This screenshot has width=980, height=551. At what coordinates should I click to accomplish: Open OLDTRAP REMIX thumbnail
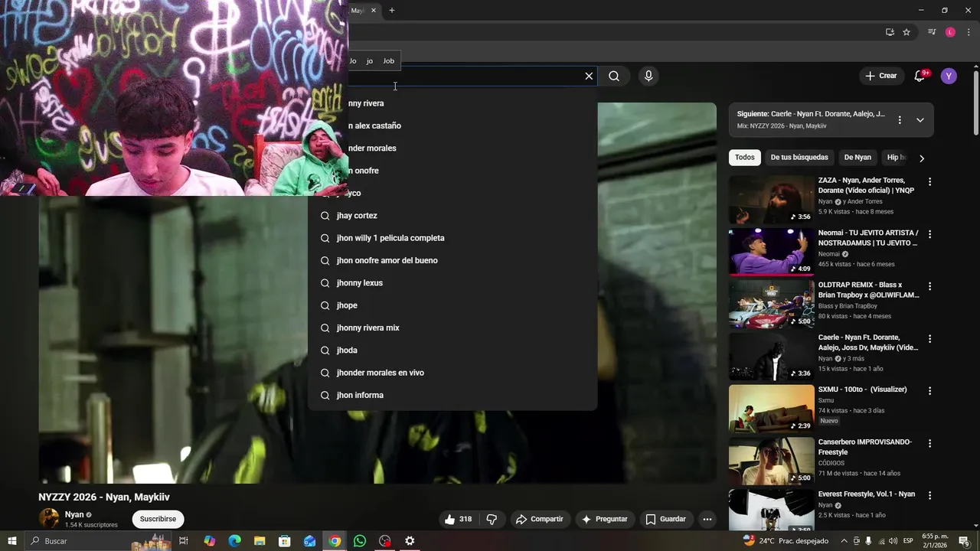pos(771,304)
